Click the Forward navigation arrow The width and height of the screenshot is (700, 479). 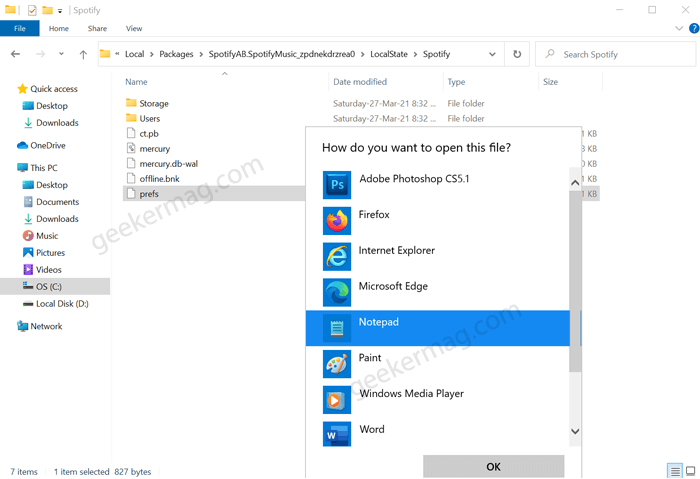(41, 54)
